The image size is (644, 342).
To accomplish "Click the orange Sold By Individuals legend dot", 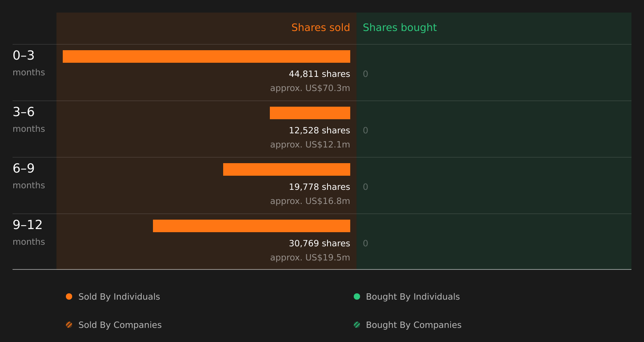I will pyautogui.click(x=69, y=297).
